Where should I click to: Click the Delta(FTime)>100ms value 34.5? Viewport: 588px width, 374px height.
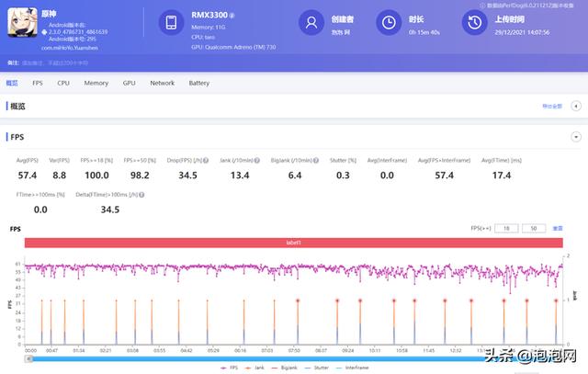[110, 210]
